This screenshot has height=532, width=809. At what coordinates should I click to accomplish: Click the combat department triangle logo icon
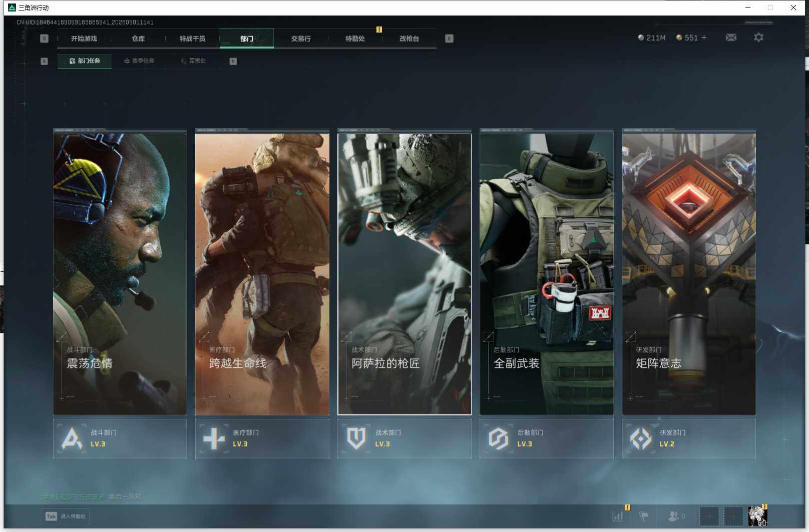click(72, 438)
